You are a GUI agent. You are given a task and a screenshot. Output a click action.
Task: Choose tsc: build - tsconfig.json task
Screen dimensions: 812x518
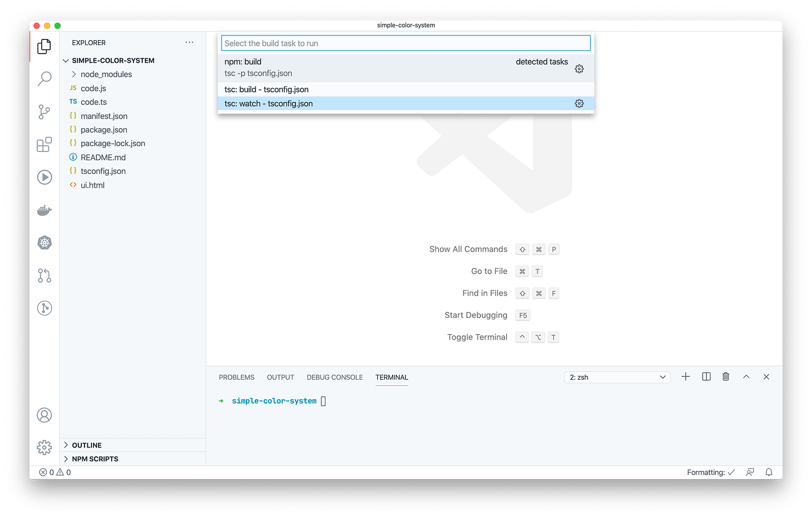[x=406, y=90]
